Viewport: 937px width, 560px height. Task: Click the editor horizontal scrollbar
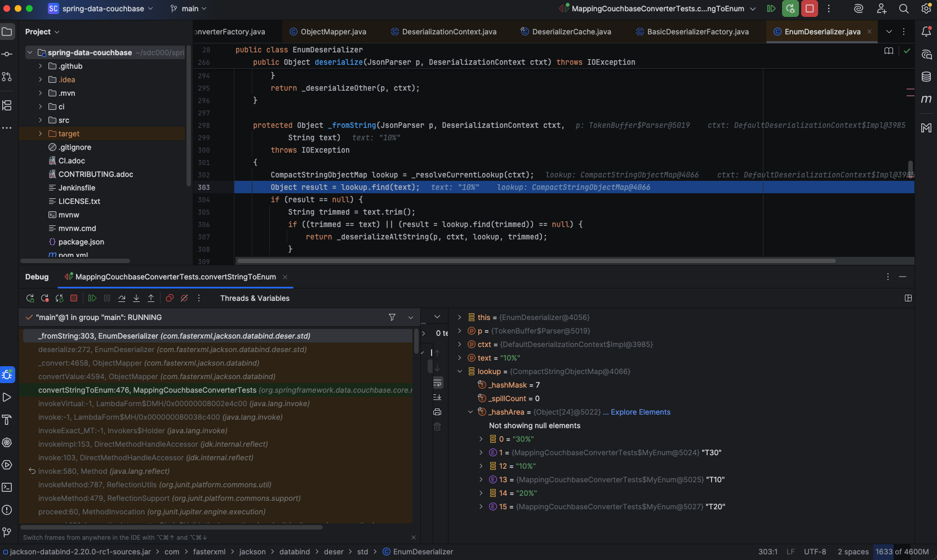click(535, 261)
